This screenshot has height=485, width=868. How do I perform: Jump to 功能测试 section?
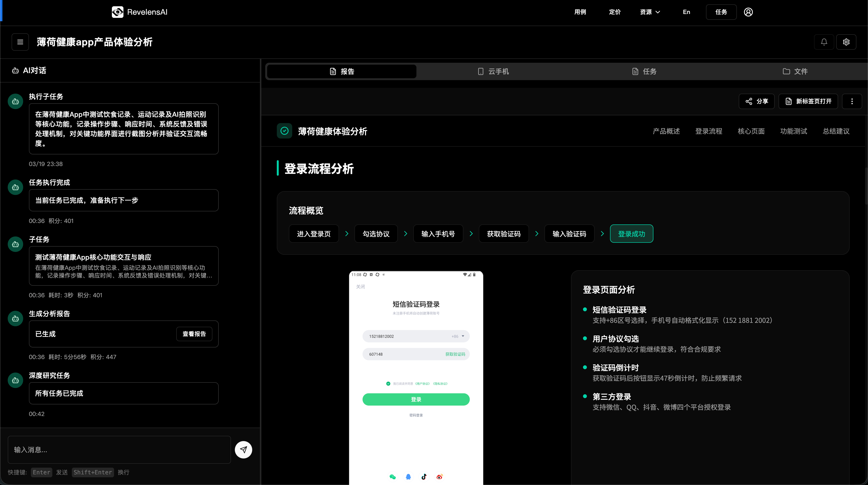click(793, 131)
